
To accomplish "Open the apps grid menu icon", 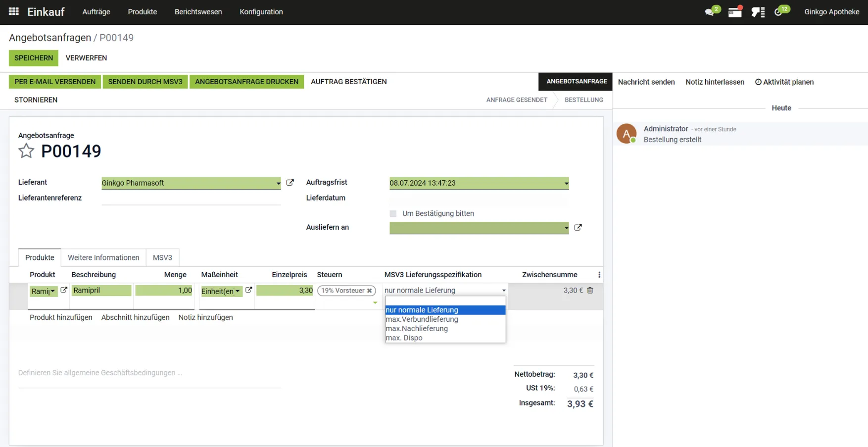I will click(14, 11).
